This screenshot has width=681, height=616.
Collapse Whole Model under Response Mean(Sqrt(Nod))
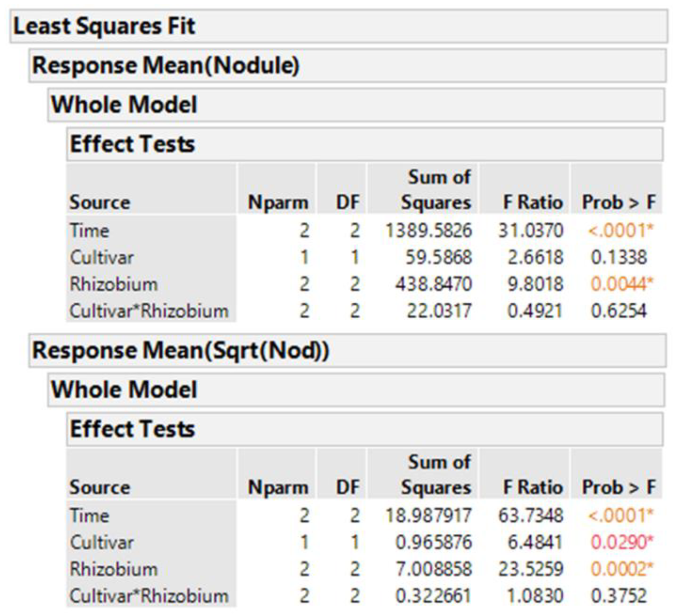coord(124,390)
